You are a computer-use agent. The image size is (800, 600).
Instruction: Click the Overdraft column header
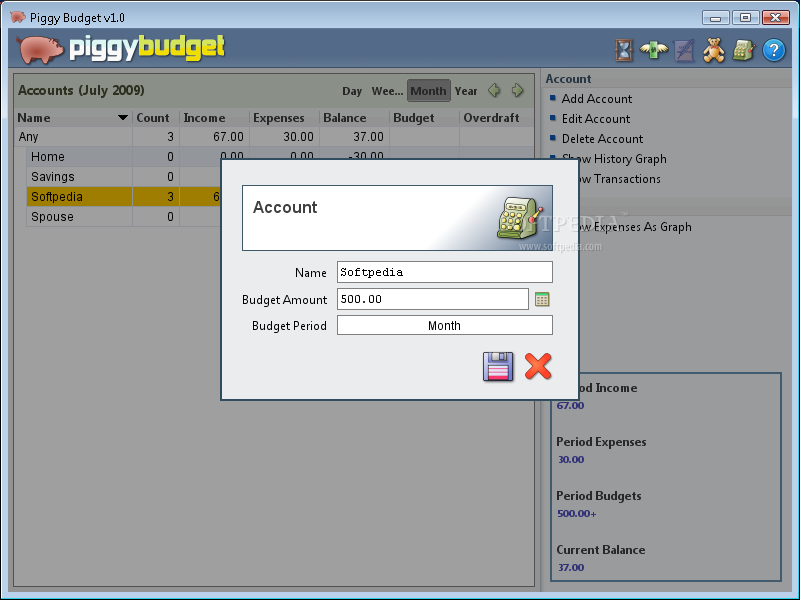[x=496, y=118]
